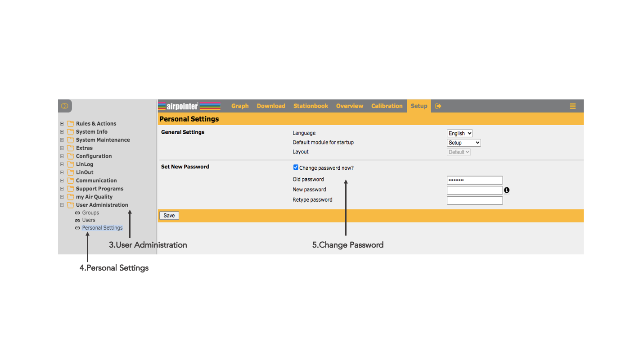Uncheck the Change password now checkbox
The image size is (644, 344).
point(296,167)
